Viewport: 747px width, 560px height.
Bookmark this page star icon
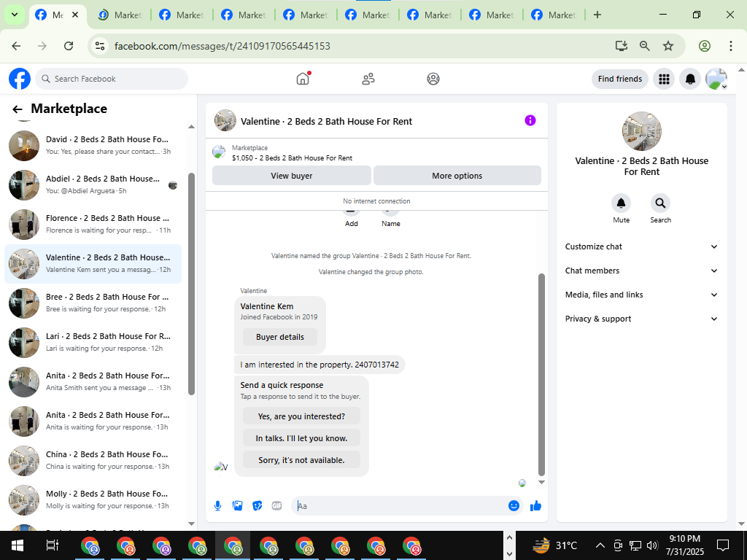pyautogui.click(x=668, y=46)
